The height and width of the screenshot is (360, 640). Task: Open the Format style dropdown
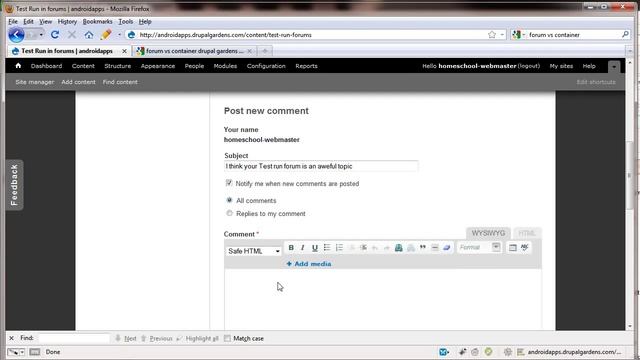tap(479, 247)
